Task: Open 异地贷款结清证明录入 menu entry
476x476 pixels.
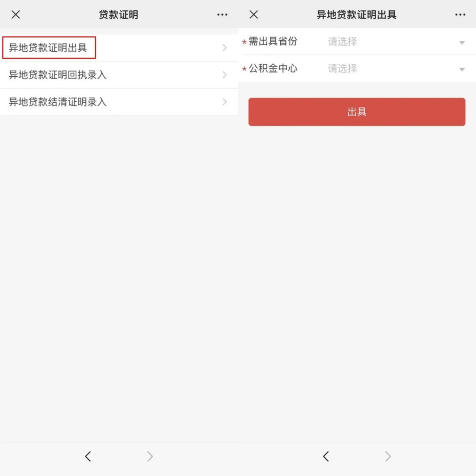Action: (x=119, y=102)
